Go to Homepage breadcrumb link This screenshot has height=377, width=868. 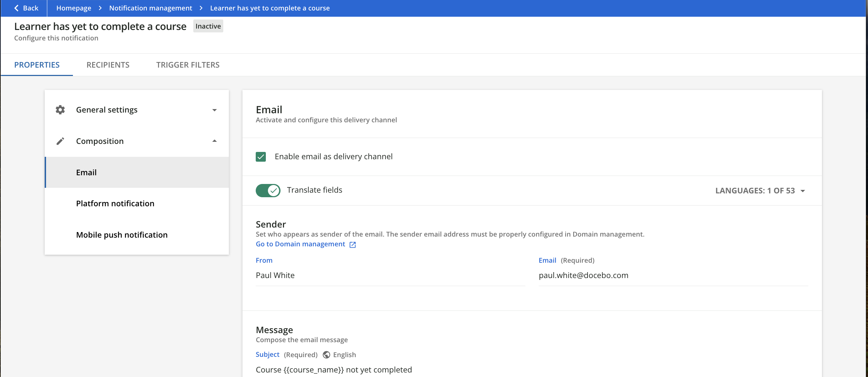pos(74,8)
